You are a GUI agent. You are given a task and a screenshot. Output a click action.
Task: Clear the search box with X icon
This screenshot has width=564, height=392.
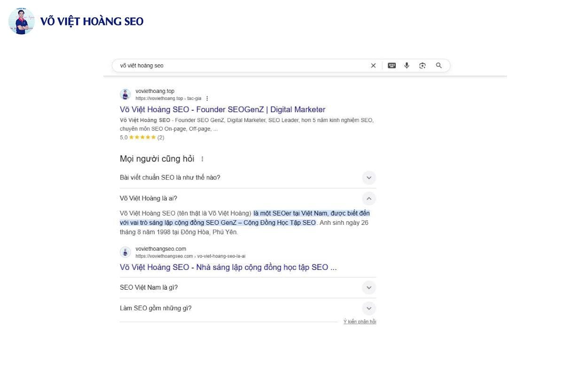[x=373, y=66]
